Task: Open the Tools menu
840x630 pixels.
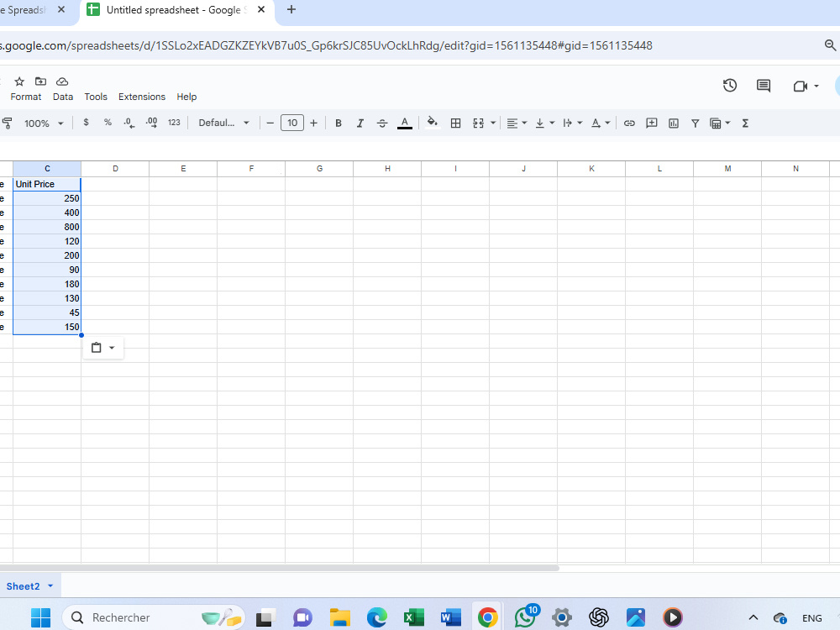Action: (x=96, y=97)
